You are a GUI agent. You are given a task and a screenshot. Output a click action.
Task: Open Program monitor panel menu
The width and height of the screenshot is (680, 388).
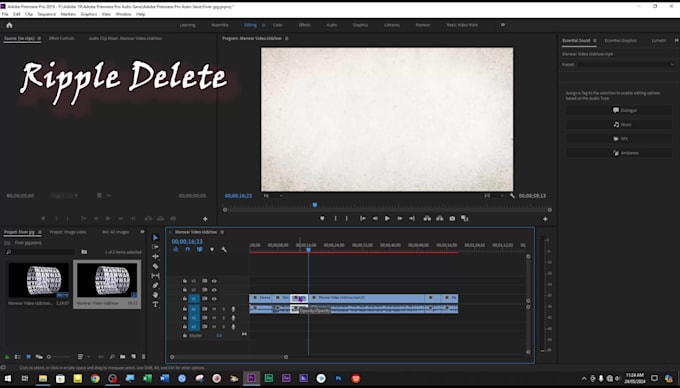pos(286,38)
